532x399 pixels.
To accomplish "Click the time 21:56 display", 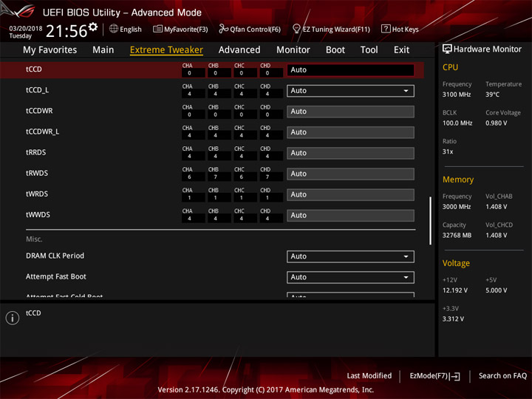I will click(66, 31).
